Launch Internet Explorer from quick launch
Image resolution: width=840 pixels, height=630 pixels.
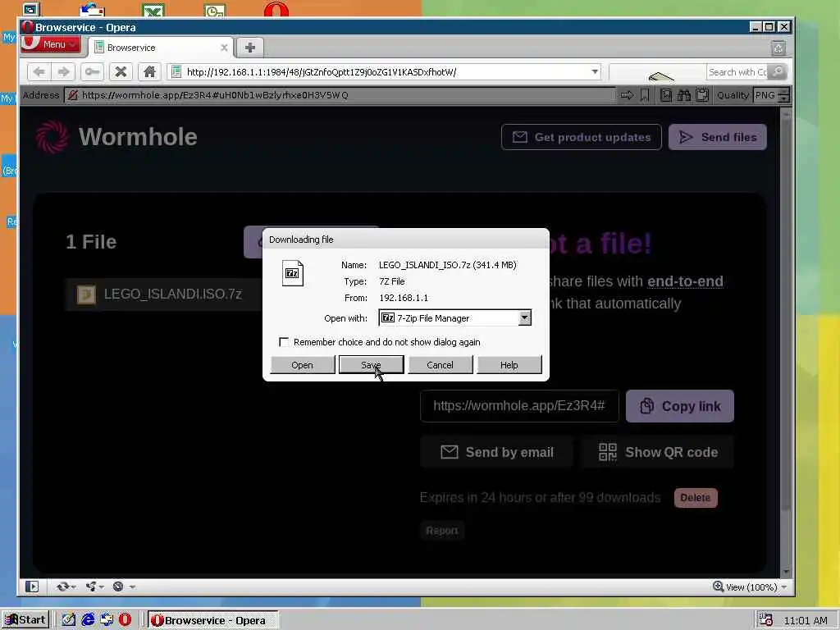click(x=88, y=620)
